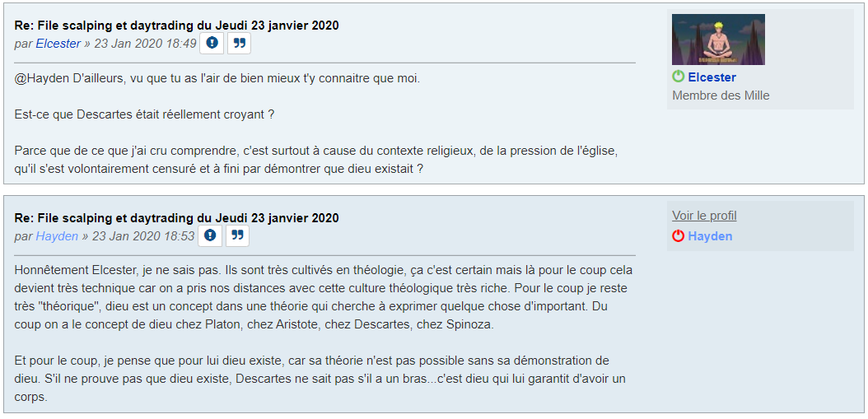Screen dimensions: 868x419
Task: Report Hayden's post with the exclamation icon
Action: (211, 235)
